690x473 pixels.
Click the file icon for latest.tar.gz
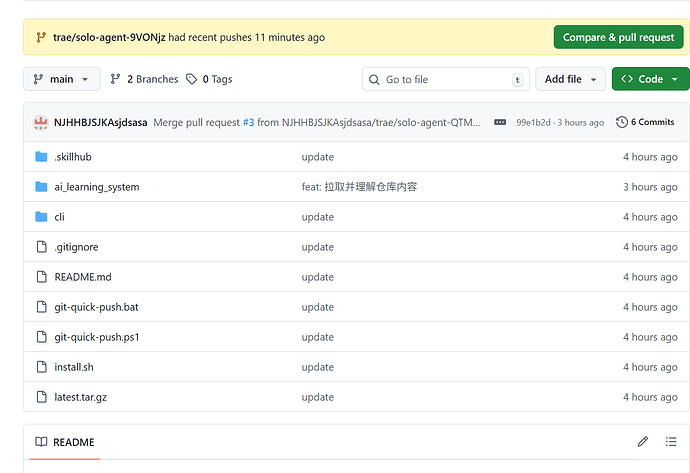tap(41, 397)
